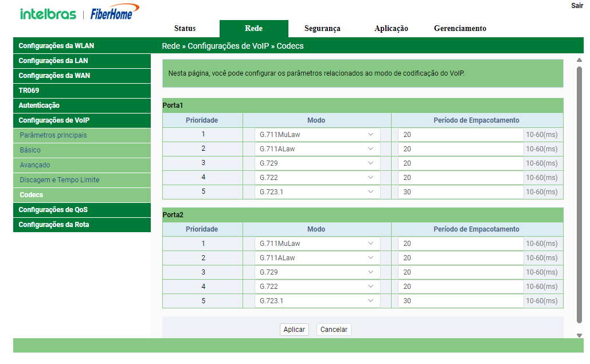Click Porta1 Prioridade column header
Screen dimensions: 590x364
[x=202, y=120]
